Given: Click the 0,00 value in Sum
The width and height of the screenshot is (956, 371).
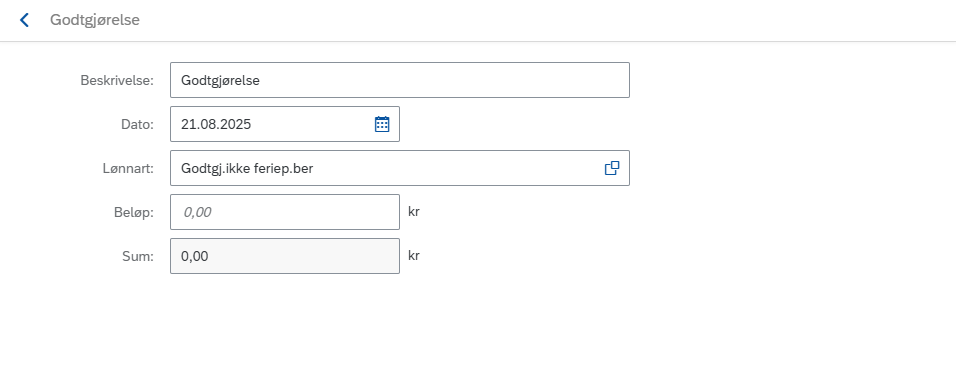Looking at the screenshot, I should 194,256.
